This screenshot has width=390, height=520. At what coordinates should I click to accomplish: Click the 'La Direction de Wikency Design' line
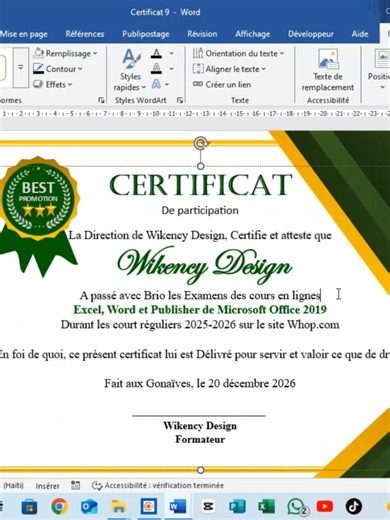point(200,236)
